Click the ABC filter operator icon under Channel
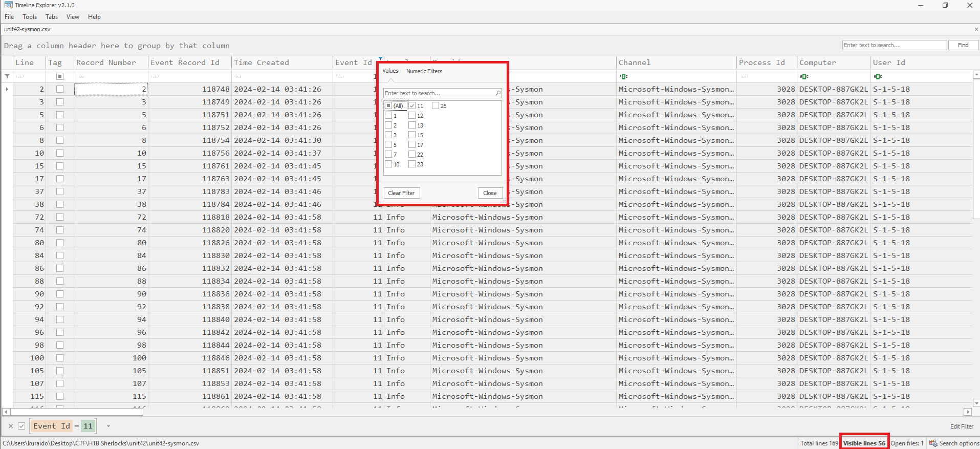The height and width of the screenshot is (449, 980). (x=623, y=76)
